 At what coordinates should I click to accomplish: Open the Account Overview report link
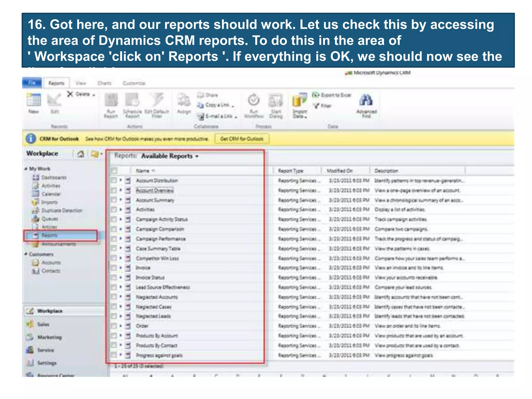155,190
